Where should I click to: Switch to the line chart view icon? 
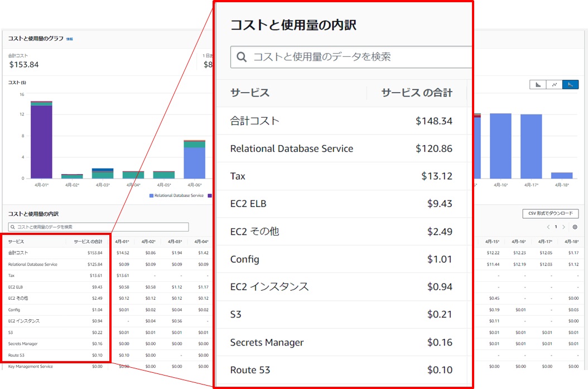click(555, 85)
